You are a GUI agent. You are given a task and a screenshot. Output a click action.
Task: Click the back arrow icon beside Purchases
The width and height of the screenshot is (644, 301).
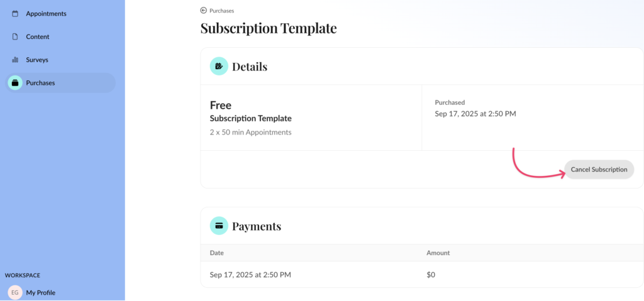(x=203, y=11)
